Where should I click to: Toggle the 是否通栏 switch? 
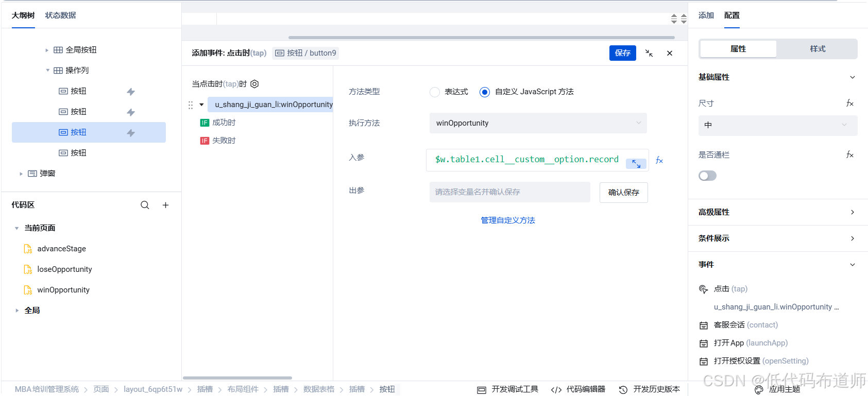tap(707, 176)
